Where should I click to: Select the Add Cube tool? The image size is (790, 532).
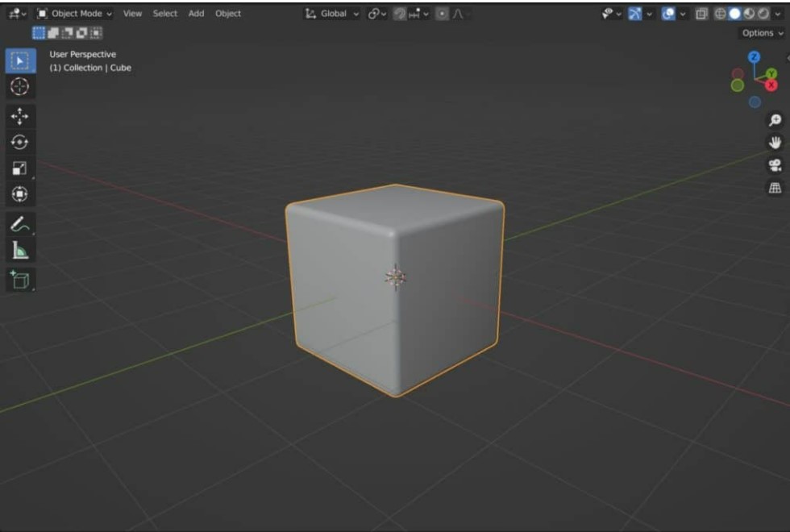click(19, 280)
